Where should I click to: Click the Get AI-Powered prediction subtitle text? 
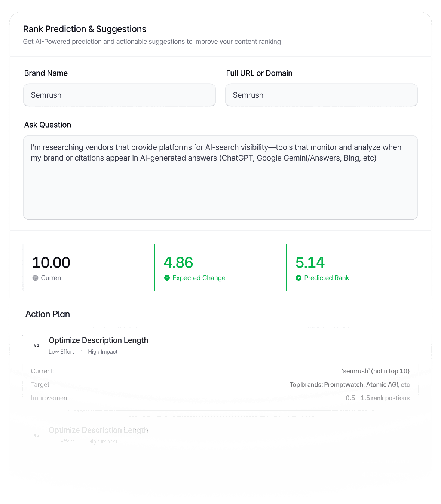click(x=152, y=42)
